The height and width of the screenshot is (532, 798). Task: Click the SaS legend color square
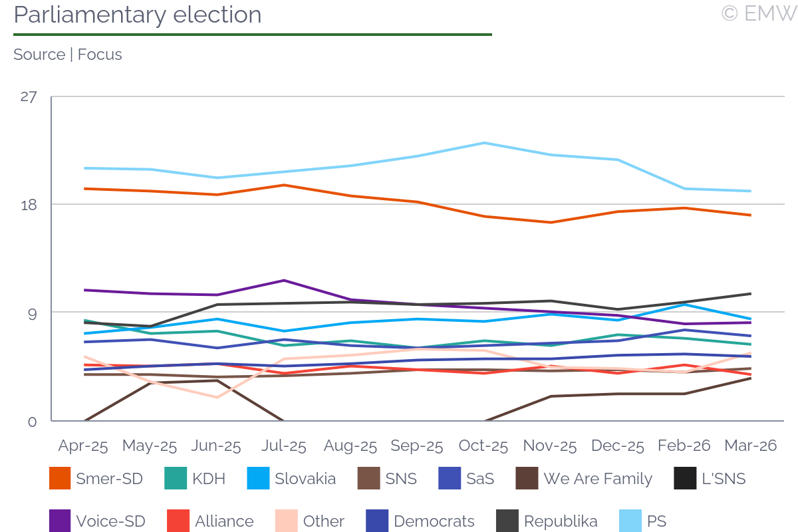click(x=450, y=478)
